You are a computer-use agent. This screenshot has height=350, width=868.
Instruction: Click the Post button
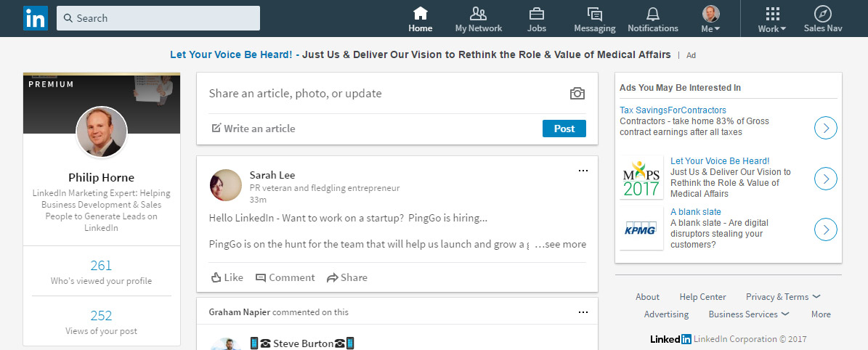564,129
